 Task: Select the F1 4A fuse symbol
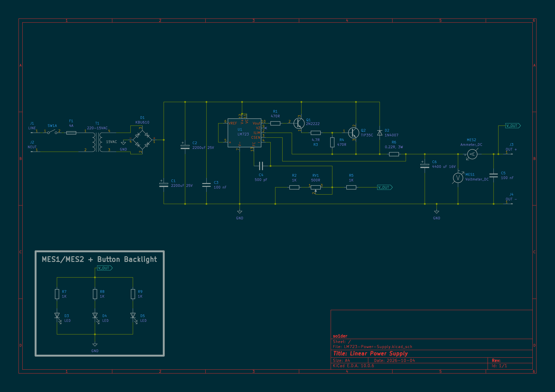coord(71,133)
